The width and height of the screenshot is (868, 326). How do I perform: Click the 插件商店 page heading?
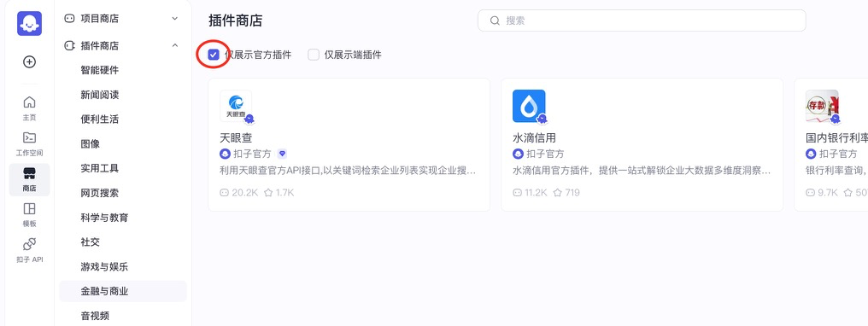pyautogui.click(x=235, y=21)
